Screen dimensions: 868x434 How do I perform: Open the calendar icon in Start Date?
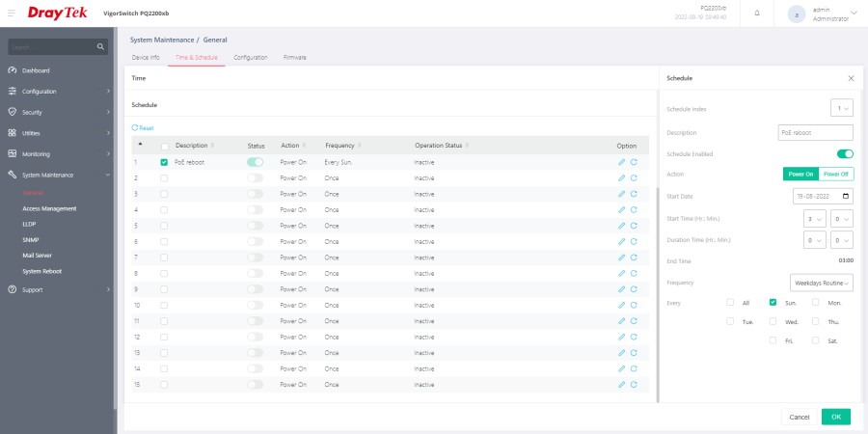point(845,196)
